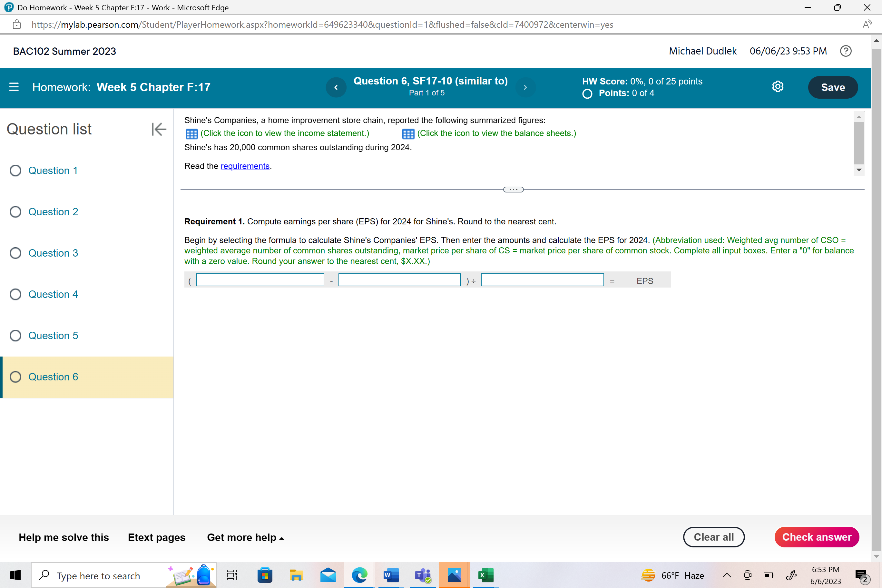Select the Question 5 radio circle

click(x=15, y=336)
